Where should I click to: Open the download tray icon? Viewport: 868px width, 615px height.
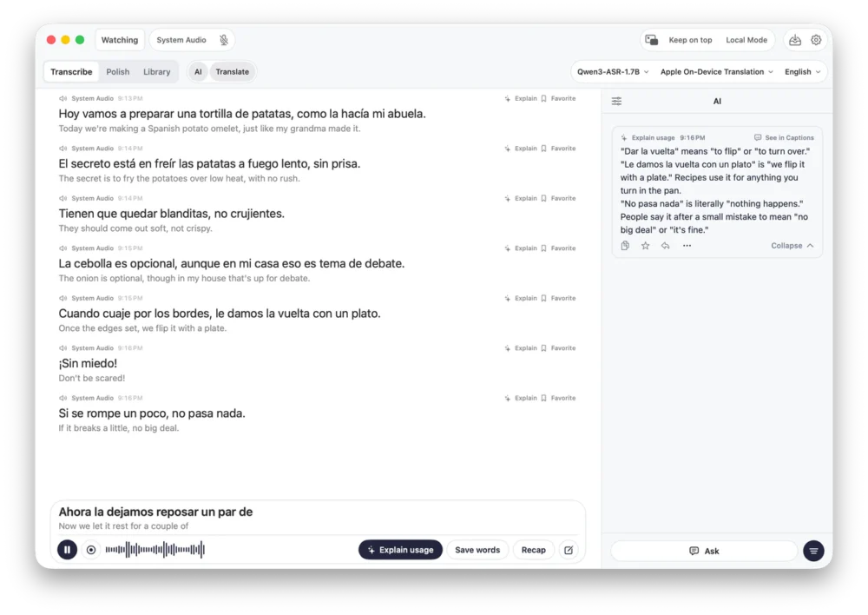click(795, 40)
